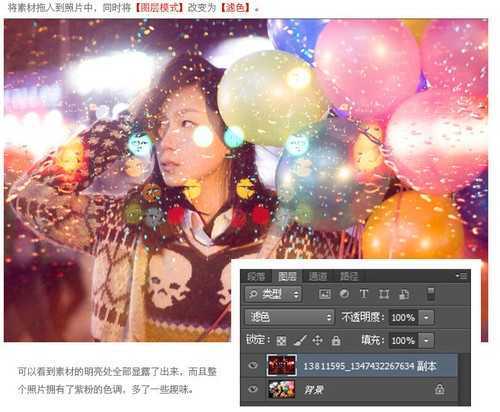500x412 pixels.
Task: Click the caption line mentioning 紫粉的色调
Action: 105,389
